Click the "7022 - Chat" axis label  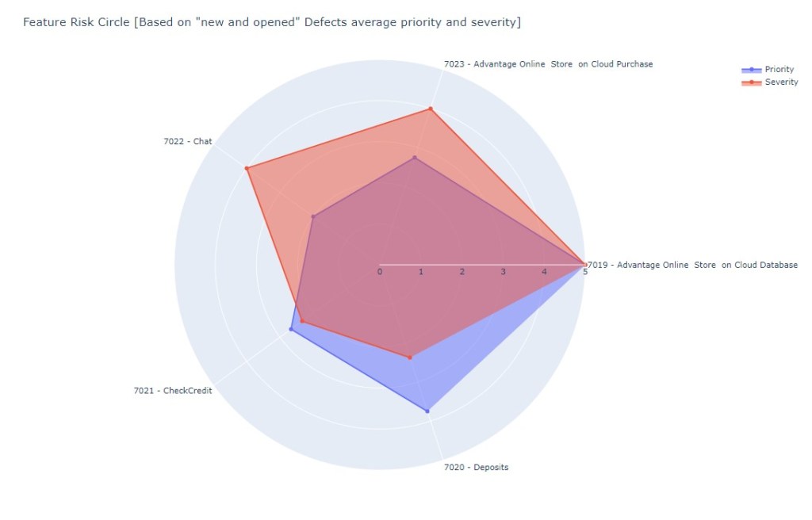[x=188, y=142]
